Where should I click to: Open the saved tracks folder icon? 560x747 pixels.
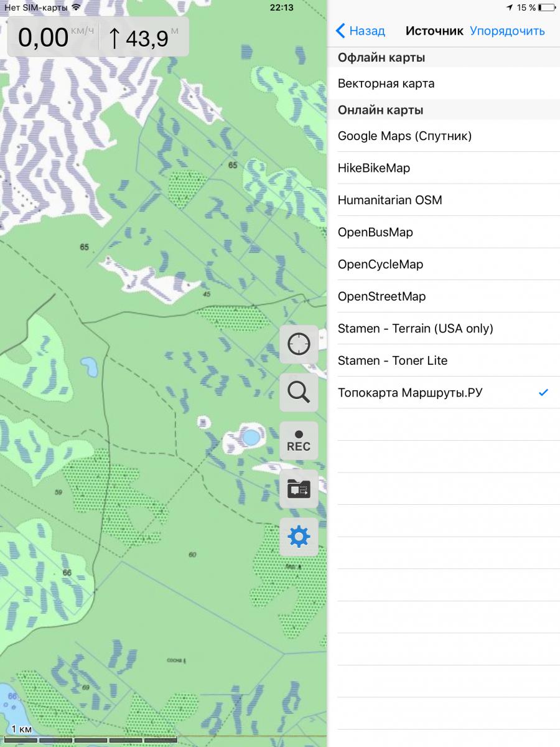coord(299,489)
